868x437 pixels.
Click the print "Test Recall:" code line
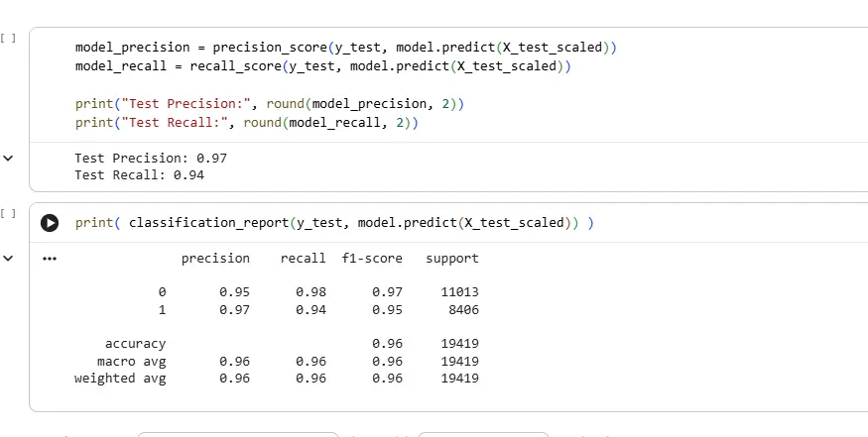coord(247,123)
